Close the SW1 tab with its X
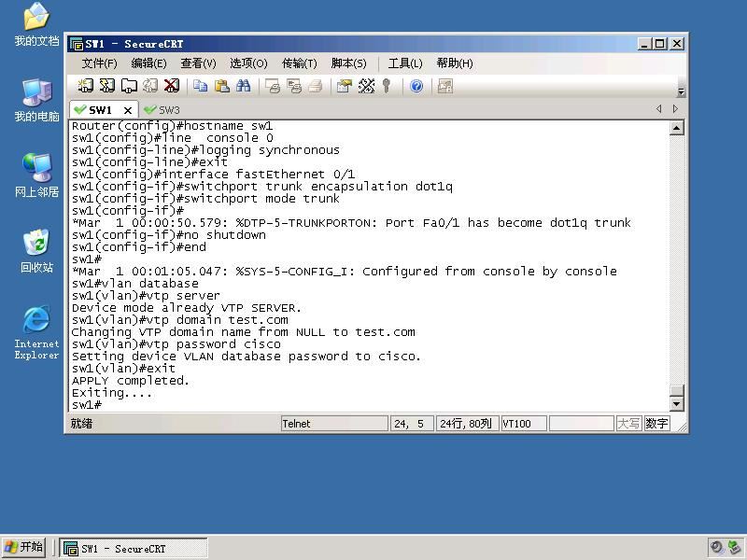This screenshot has height=560, width=747. click(128, 110)
